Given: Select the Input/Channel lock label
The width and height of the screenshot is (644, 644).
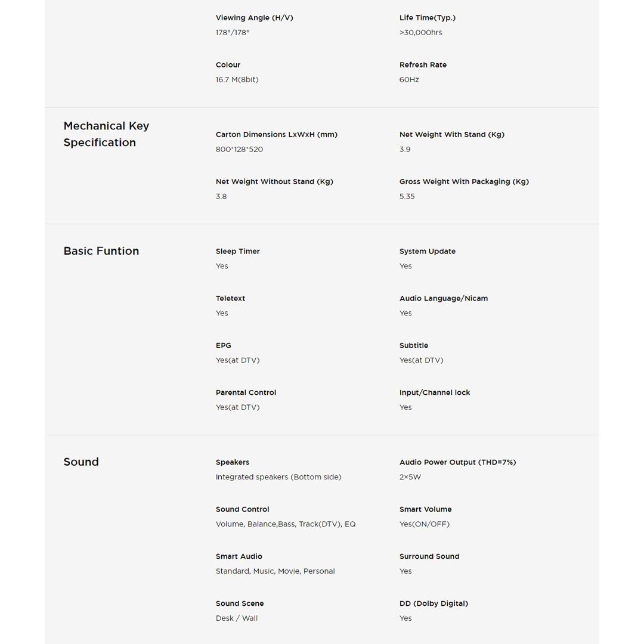Looking at the screenshot, I should (x=435, y=393).
